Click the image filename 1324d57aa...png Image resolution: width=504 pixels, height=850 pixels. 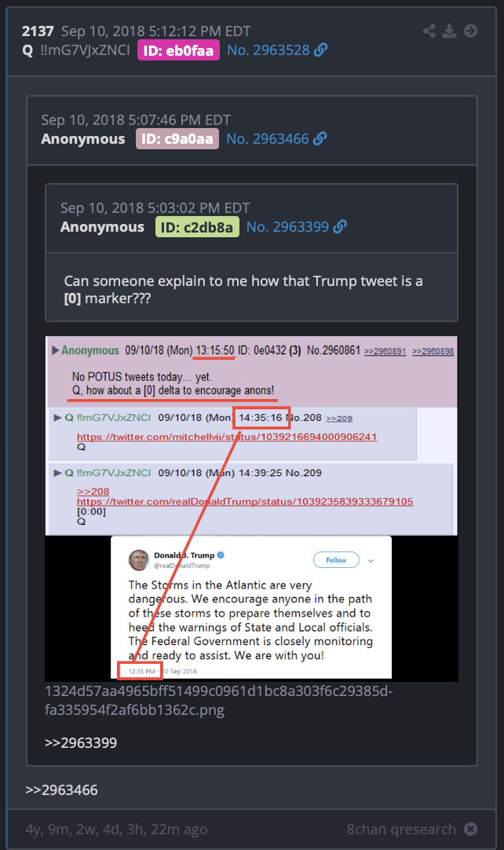pyautogui.click(x=218, y=701)
